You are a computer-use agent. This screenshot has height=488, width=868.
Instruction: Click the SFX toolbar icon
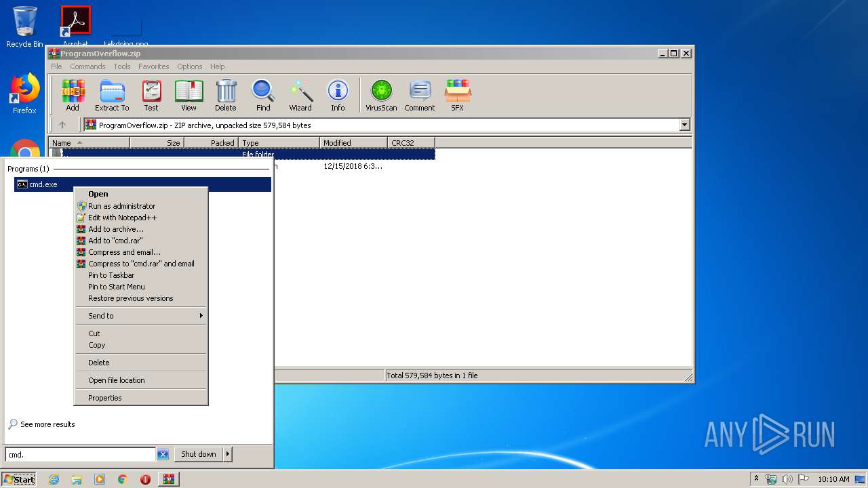tap(458, 96)
